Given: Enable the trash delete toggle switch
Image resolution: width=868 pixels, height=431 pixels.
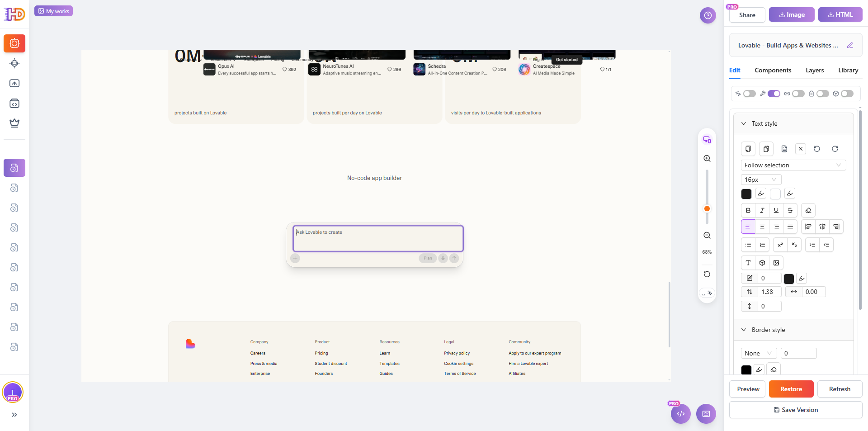Looking at the screenshot, I should coord(822,94).
